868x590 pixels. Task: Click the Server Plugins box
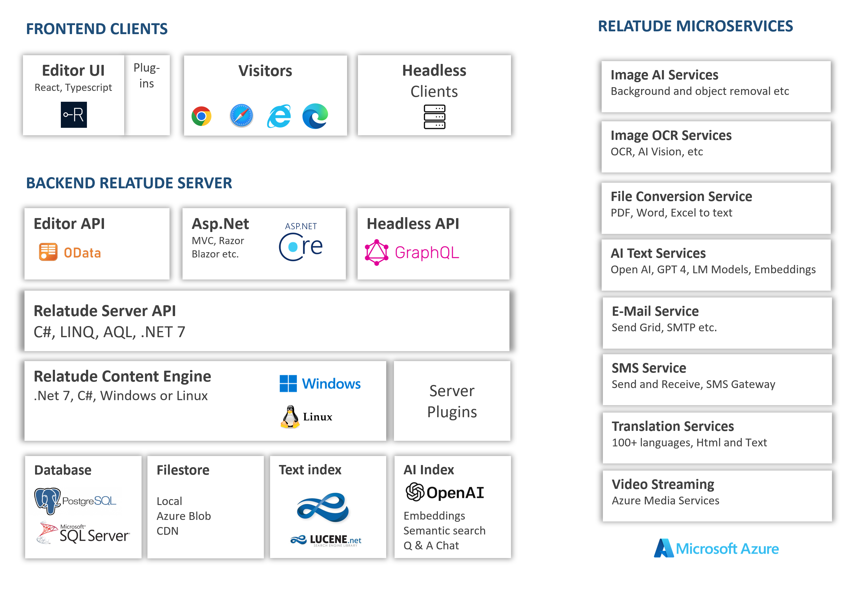(452, 401)
